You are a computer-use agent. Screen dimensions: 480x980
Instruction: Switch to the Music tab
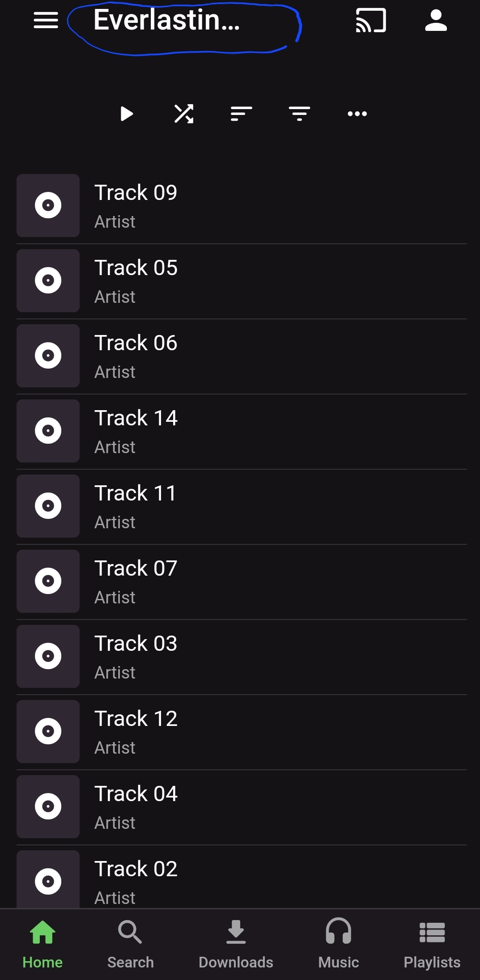[339, 944]
